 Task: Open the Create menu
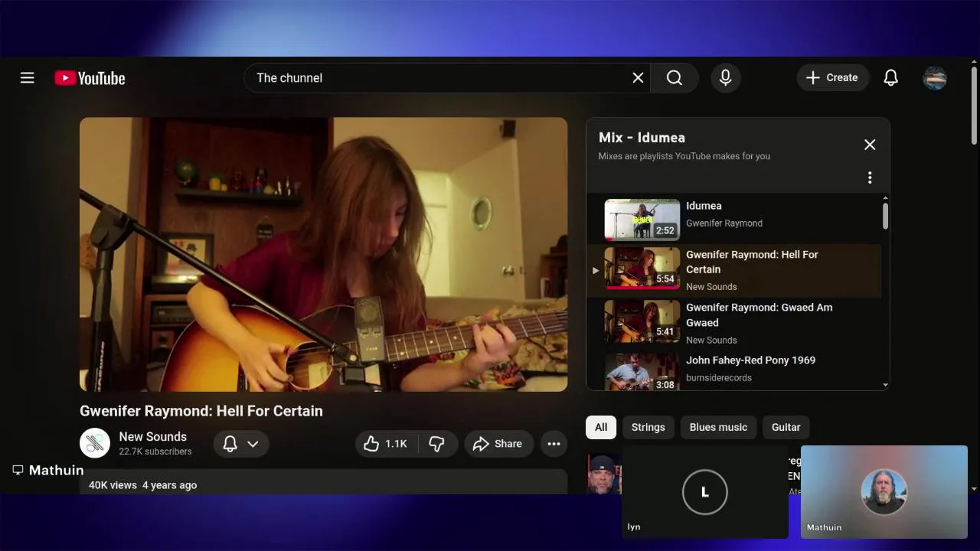(x=833, y=78)
